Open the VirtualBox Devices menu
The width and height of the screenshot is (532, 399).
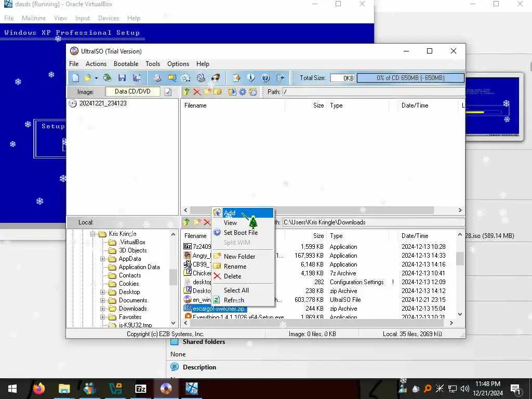point(109,18)
